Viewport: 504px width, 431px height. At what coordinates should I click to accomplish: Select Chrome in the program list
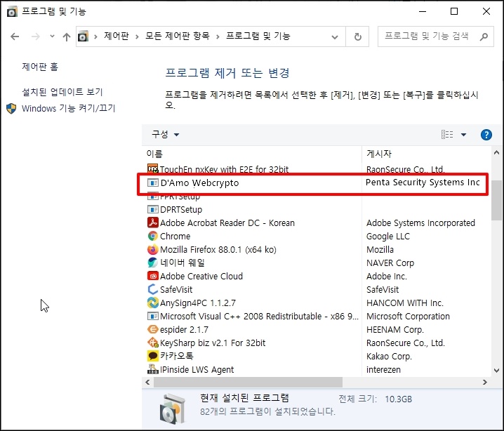click(175, 237)
